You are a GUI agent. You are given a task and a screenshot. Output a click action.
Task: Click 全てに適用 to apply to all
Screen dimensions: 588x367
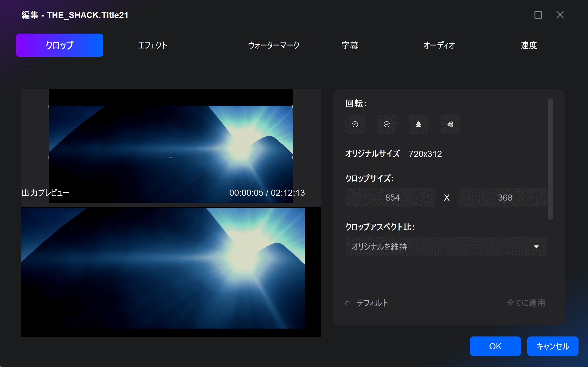pos(526,303)
